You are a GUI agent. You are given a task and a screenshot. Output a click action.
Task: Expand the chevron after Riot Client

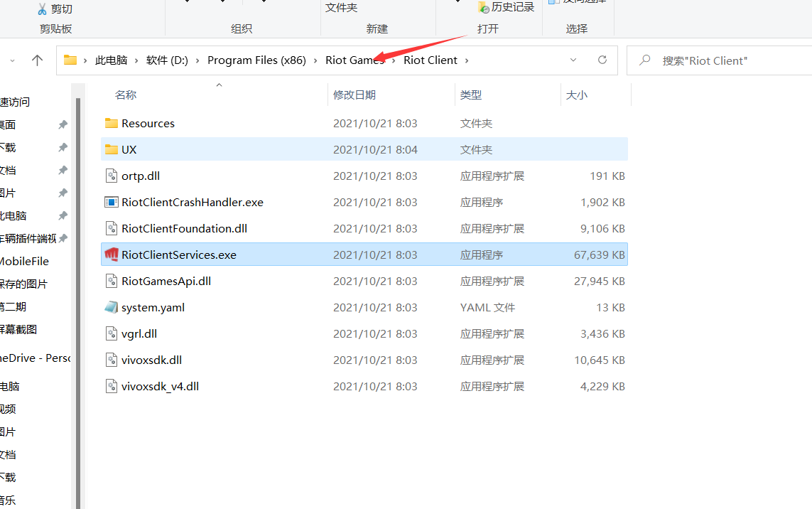(x=467, y=60)
